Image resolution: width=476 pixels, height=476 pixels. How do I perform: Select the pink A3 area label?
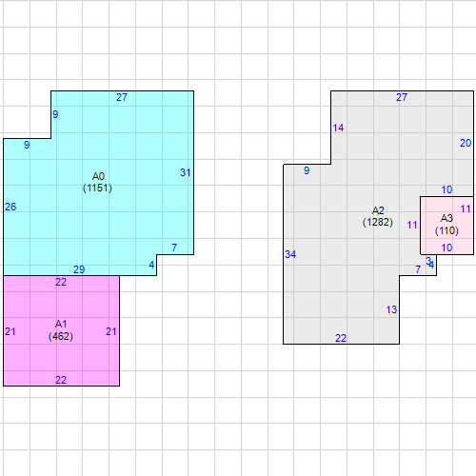tap(446, 218)
